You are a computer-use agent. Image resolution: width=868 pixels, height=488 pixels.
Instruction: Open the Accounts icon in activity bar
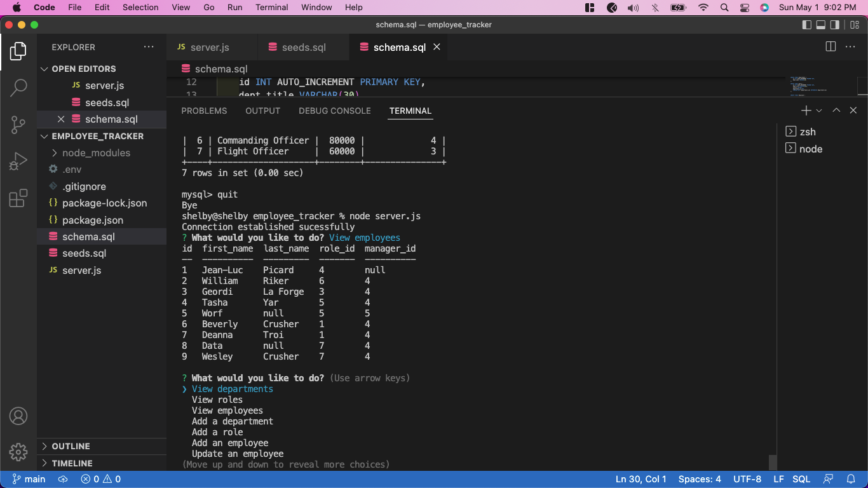tap(18, 416)
